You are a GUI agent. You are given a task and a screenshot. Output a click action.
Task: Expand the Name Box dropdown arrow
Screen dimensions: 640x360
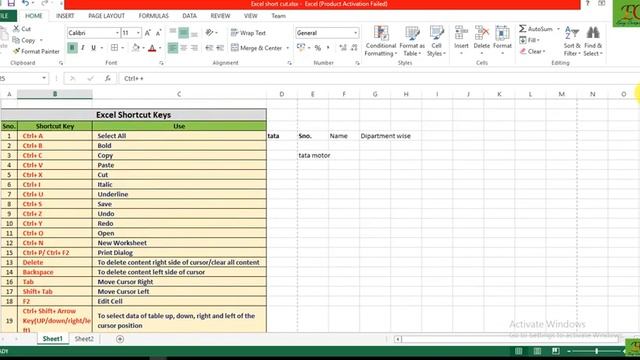pos(44,78)
